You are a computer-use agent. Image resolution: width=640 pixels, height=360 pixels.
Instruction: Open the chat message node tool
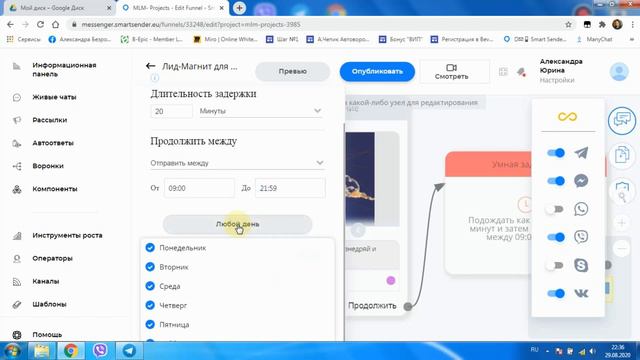pos(622,120)
